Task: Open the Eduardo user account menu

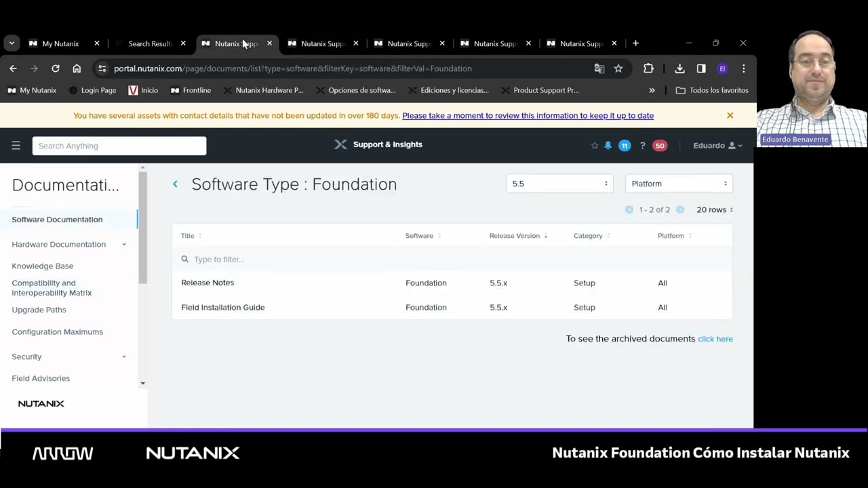Action: (717, 146)
